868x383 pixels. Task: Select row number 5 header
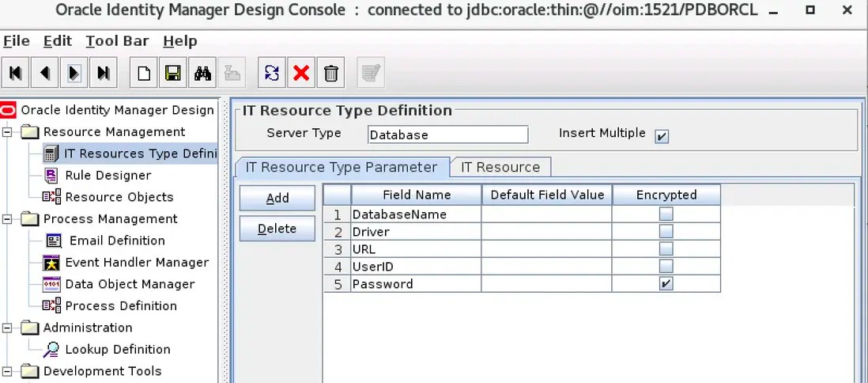[x=337, y=283]
